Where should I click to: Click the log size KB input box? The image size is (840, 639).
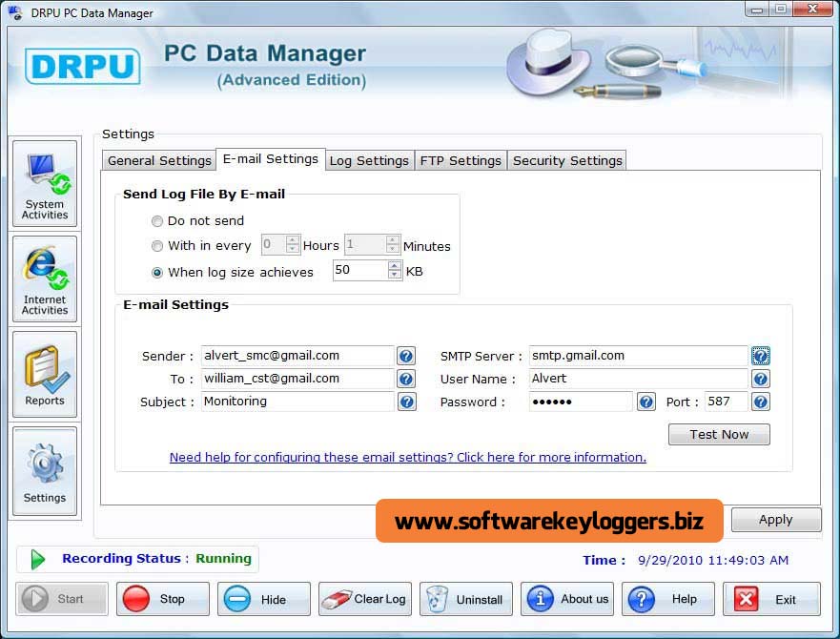[360, 270]
